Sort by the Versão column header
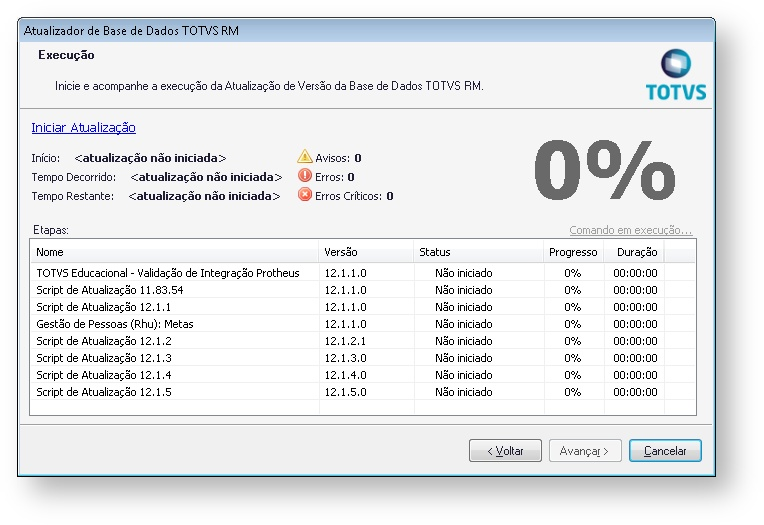The image size is (764, 525). click(x=366, y=252)
